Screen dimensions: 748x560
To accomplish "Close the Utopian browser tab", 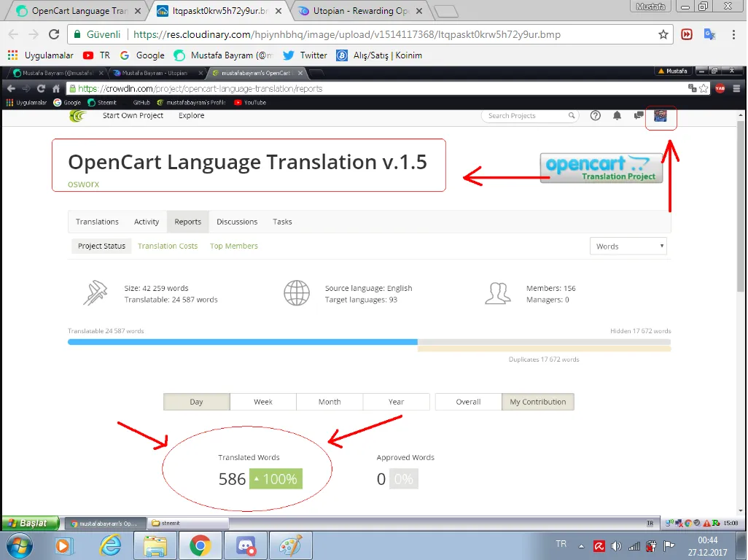I will point(419,10).
